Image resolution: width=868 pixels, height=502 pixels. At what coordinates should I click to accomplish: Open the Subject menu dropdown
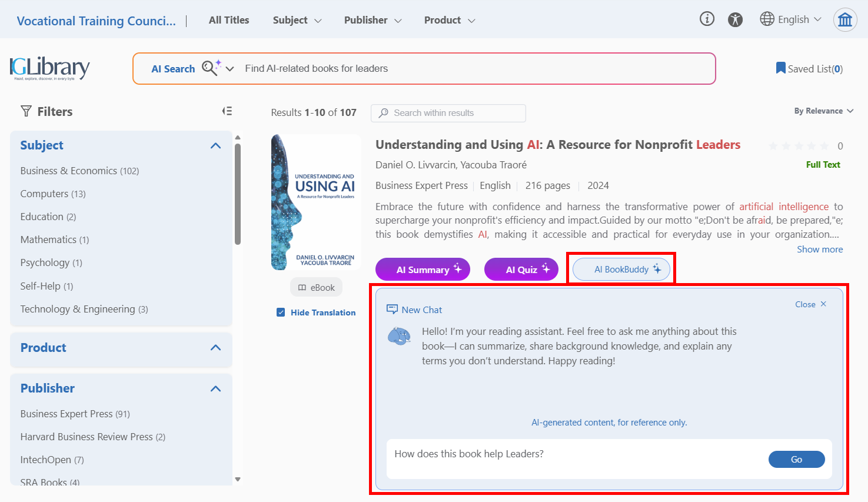click(297, 20)
